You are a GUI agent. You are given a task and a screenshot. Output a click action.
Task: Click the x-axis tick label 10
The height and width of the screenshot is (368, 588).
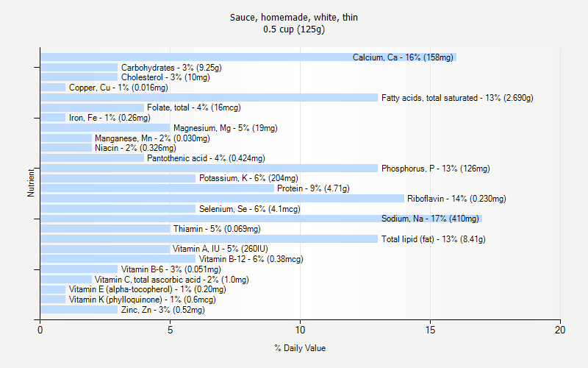(300, 330)
